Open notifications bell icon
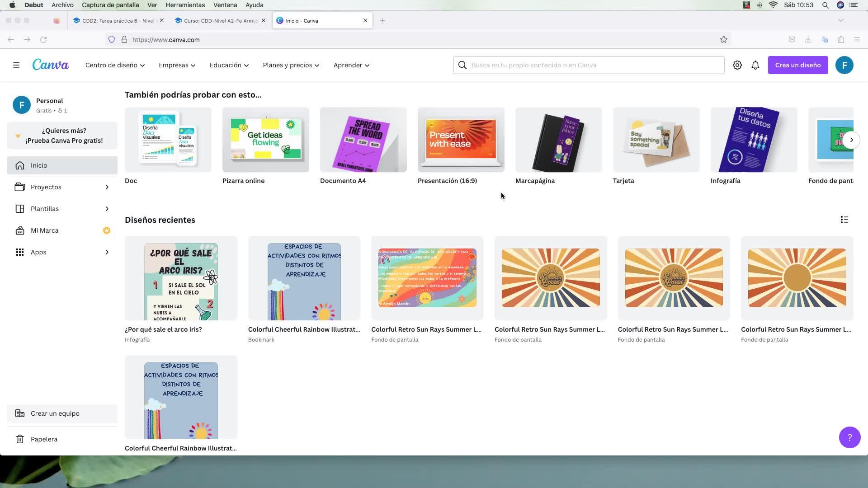 (x=755, y=65)
